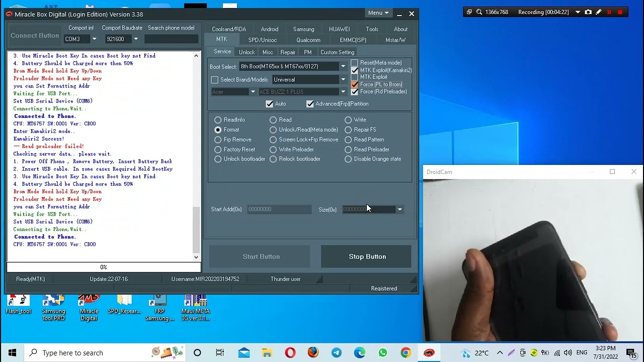Open the ACE BUZZ 1 PLUS model dropdown
The height and width of the screenshot is (362, 644).
pyautogui.click(x=343, y=92)
